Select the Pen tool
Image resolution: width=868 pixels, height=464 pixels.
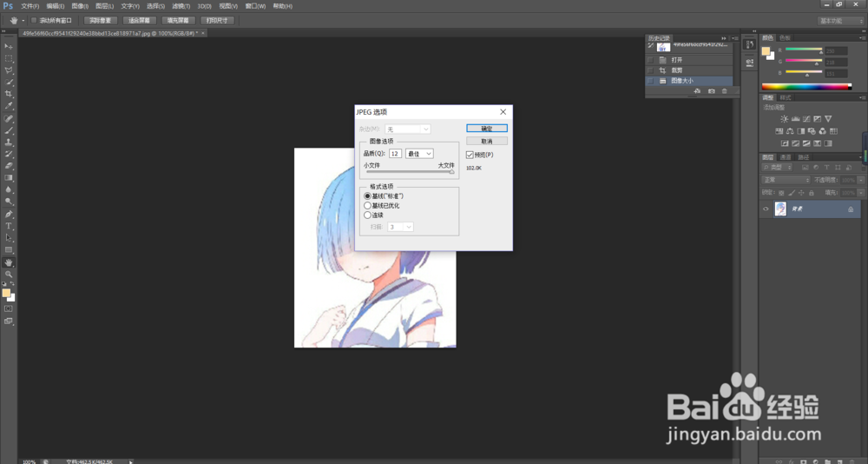(x=9, y=215)
